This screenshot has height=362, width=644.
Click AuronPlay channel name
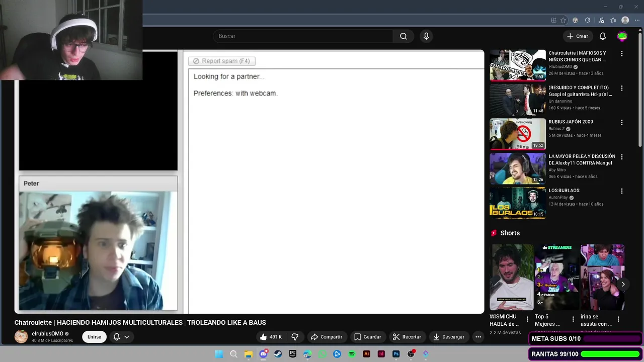(x=558, y=198)
